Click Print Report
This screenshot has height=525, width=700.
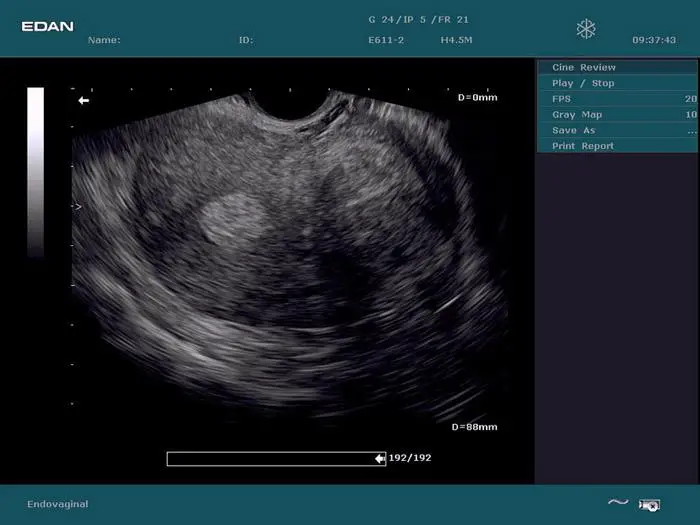coord(583,146)
